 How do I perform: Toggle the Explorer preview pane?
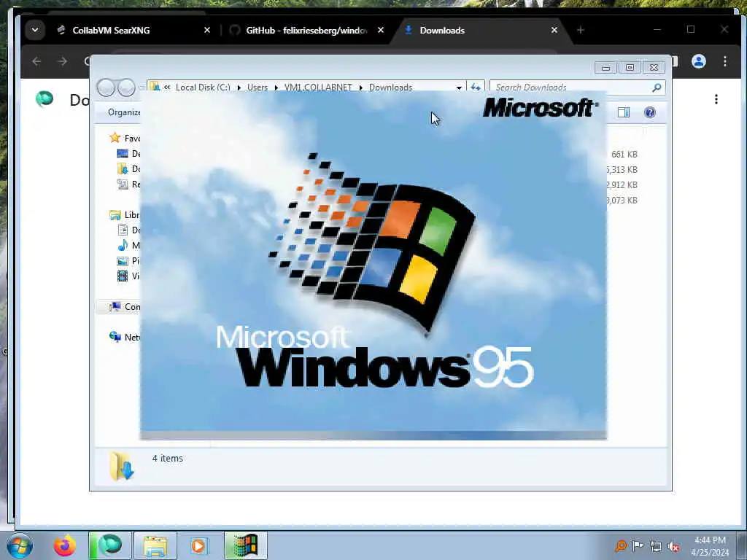click(624, 112)
